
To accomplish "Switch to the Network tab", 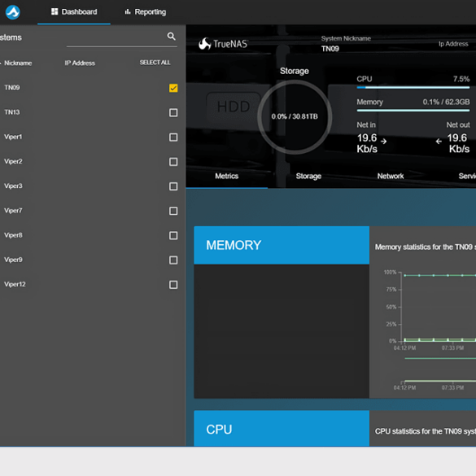I will (x=391, y=177).
